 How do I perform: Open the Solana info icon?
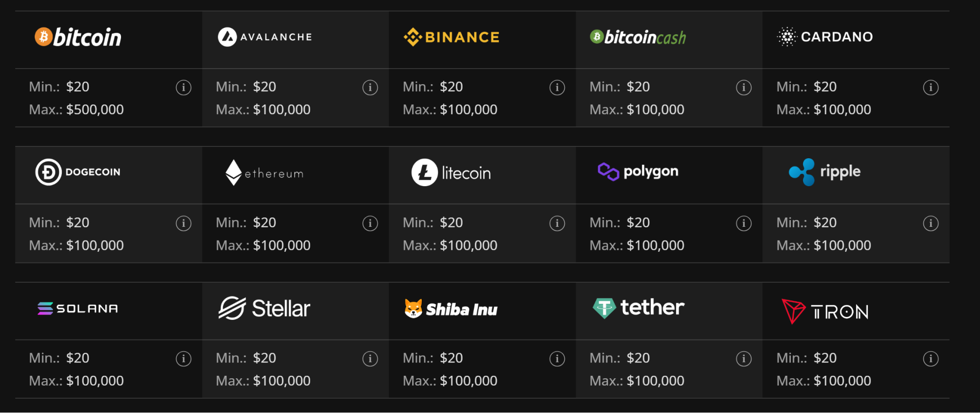click(183, 359)
